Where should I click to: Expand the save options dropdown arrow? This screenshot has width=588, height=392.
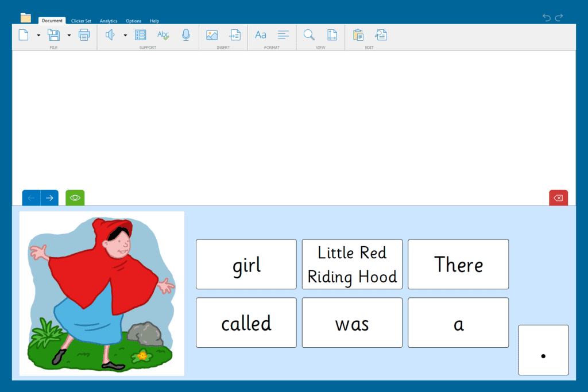click(69, 35)
